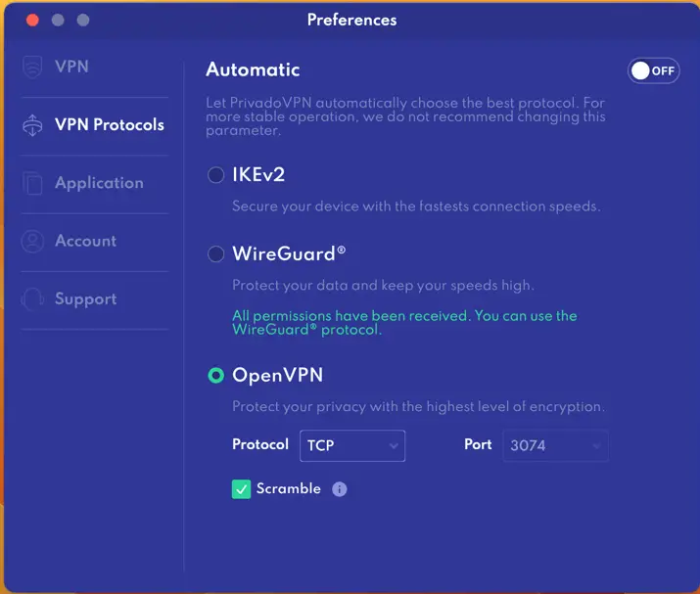Click the Scramble label text
The width and height of the screenshot is (700, 594).
coord(289,488)
